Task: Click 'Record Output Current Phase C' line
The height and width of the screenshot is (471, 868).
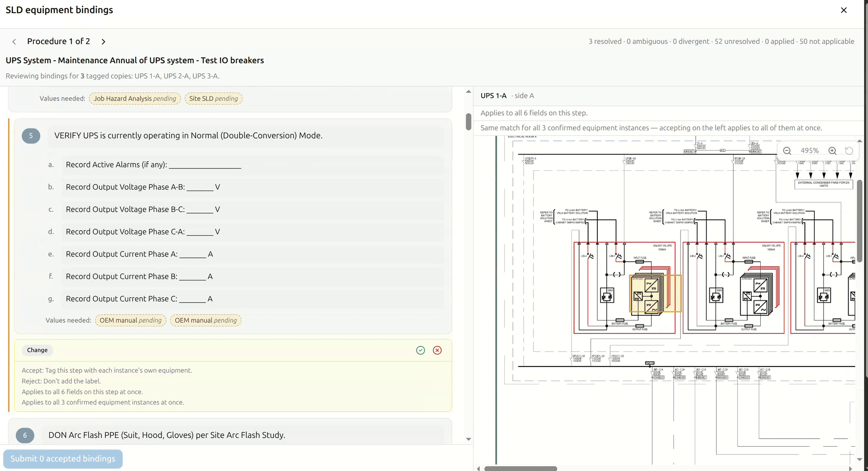Action: point(253,299)
